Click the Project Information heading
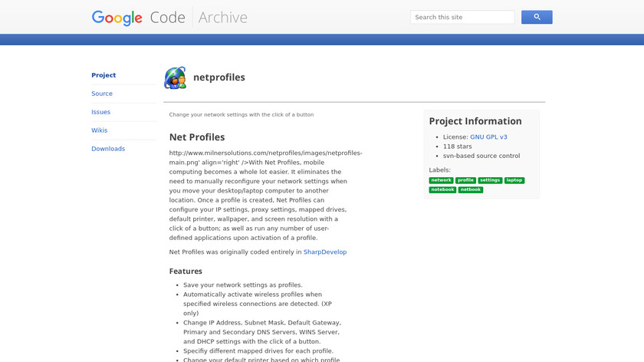 click(475, 121)
